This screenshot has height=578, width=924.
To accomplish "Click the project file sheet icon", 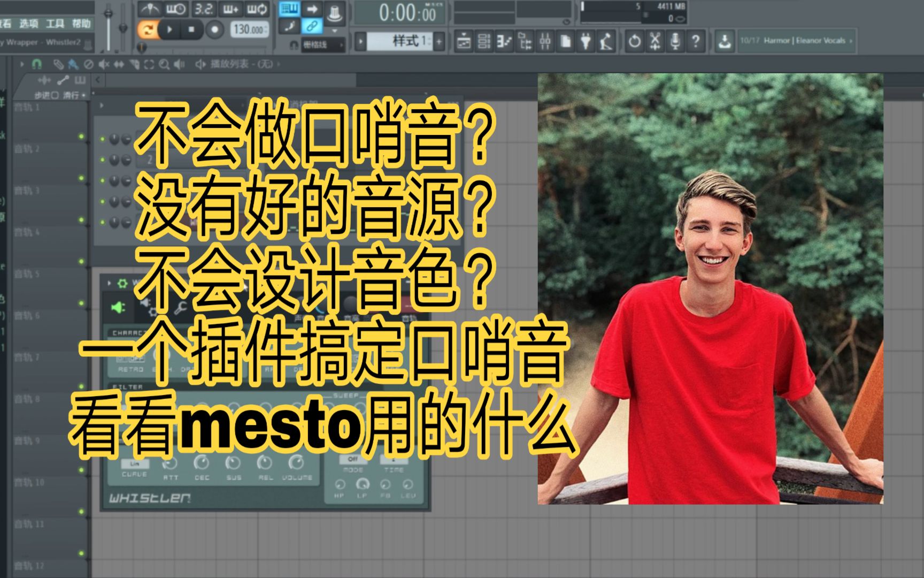I will [565, 41].
